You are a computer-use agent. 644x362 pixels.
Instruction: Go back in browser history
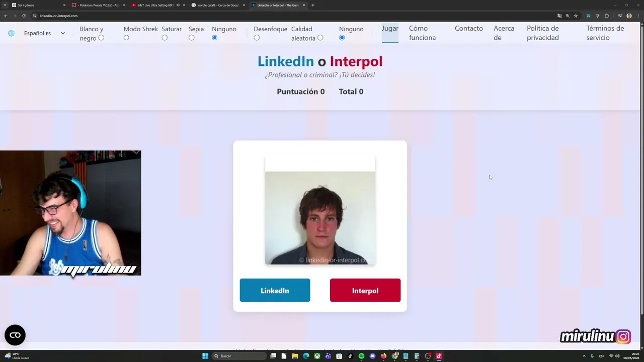tap(6, 16)
